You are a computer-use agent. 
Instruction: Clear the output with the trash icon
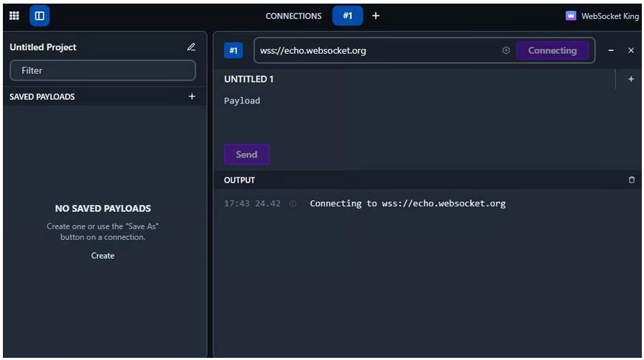[632, 180]
